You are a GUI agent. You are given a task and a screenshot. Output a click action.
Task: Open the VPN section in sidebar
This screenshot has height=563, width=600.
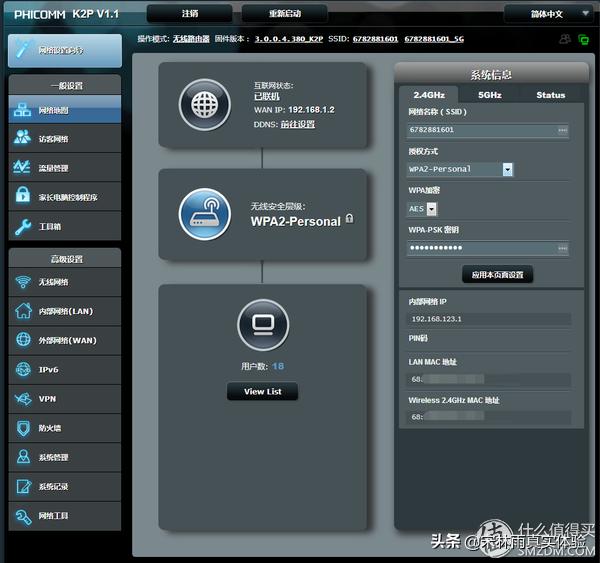pos(64,399)
